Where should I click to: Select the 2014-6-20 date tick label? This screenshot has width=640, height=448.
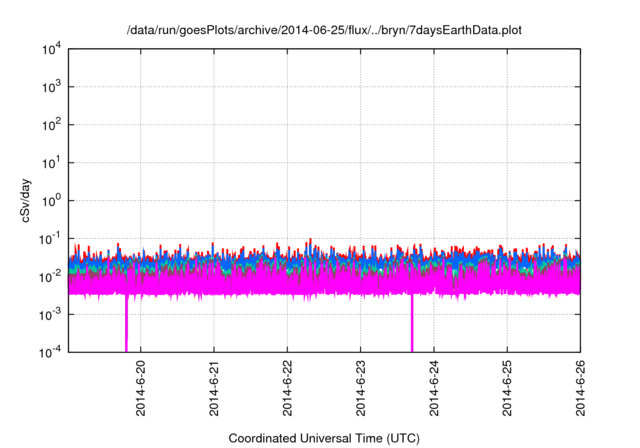140,388
